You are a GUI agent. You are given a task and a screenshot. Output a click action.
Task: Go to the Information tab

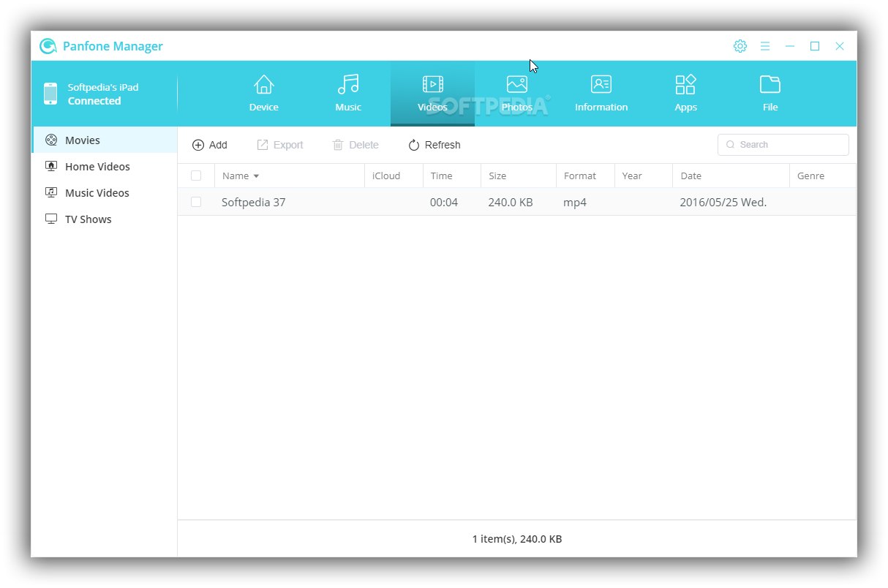click(601, 94)
